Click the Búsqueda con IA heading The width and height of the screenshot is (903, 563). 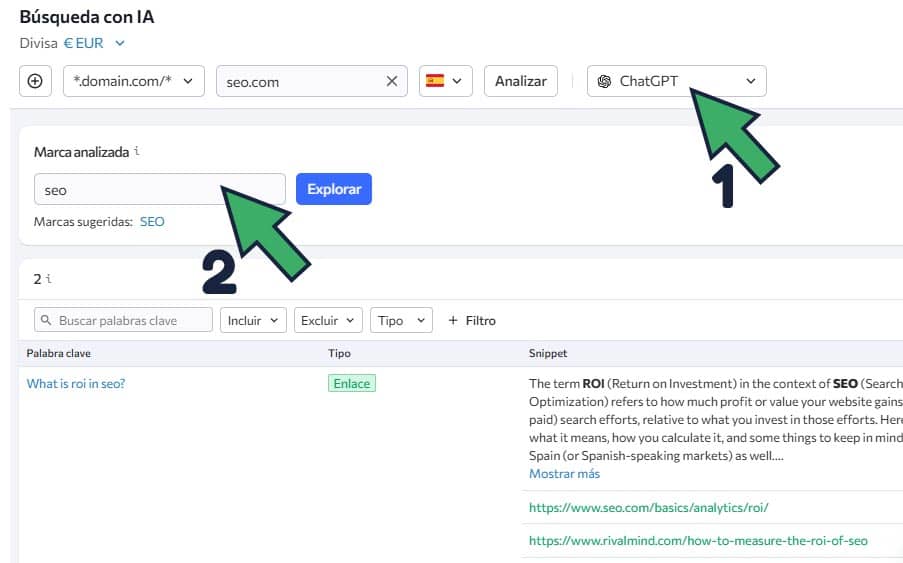click(x=87, y=17)
